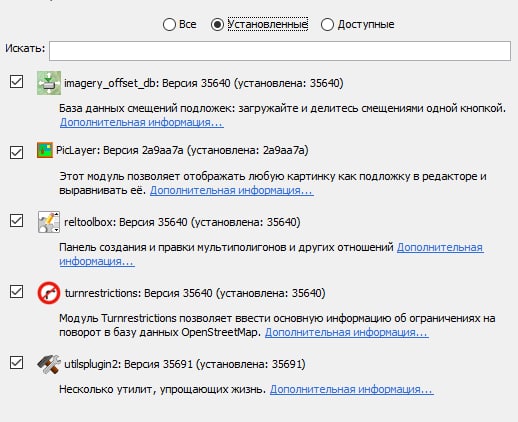Click description 'Несколько утилит, упрощающих жизнь'

(163, 389)
